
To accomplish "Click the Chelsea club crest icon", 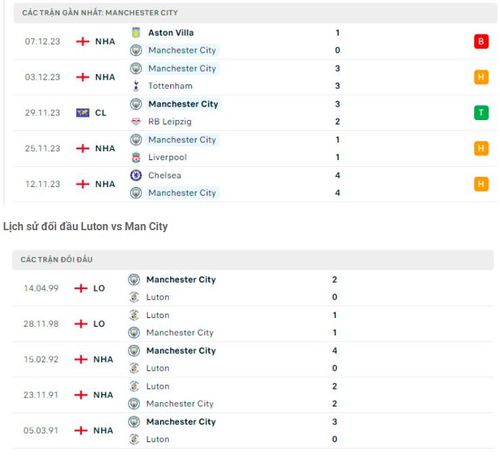I will (x=136, y=175).
